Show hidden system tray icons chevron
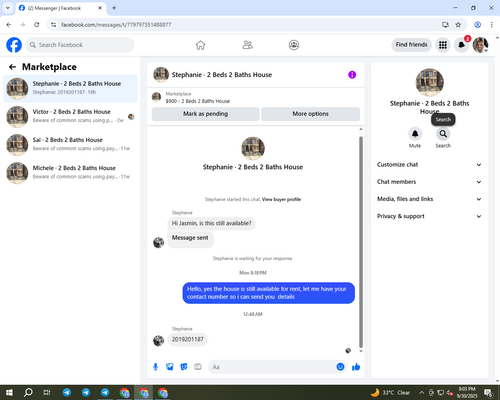The width and height of the screenshot is (500, 400). [x=421, y=393]
